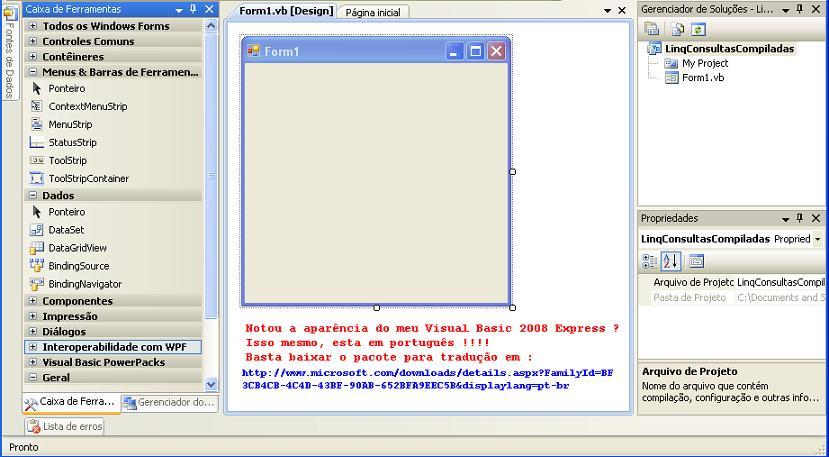The image size is (829, 457).
Task: Click the Microsoft download link text
Action: point(427,379)
